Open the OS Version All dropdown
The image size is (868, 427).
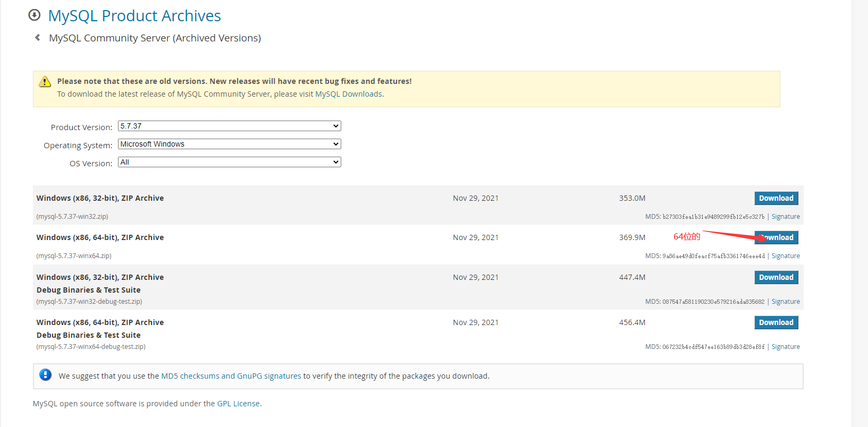229,162
